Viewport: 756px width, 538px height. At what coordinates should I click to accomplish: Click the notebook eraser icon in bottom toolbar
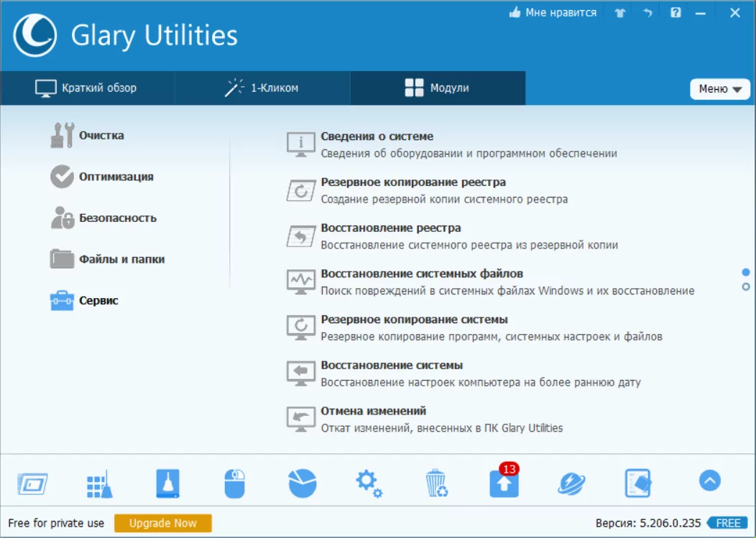638,483
